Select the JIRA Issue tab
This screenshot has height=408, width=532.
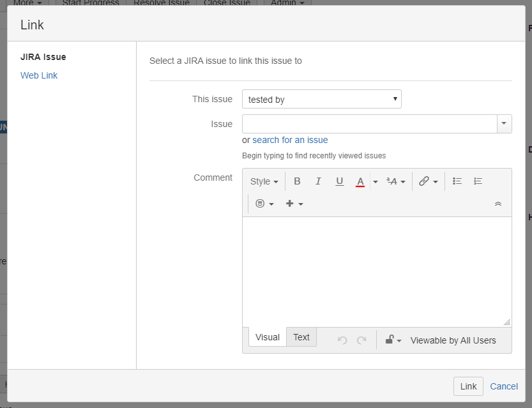coord(43,57)
